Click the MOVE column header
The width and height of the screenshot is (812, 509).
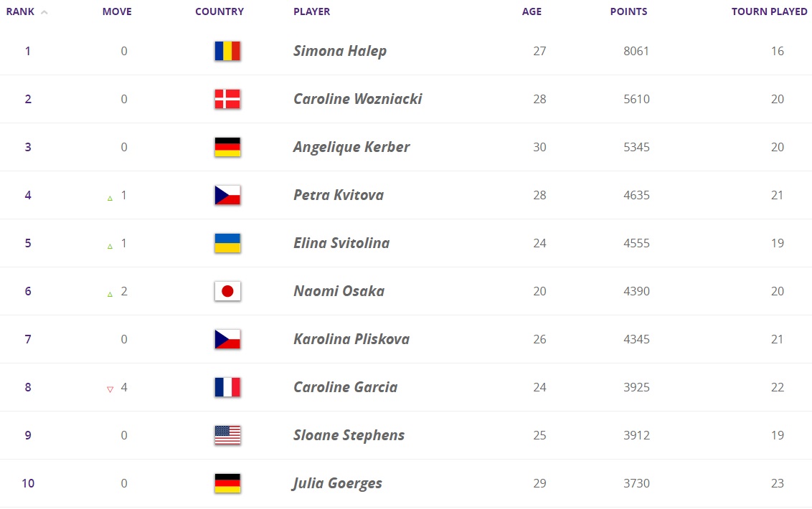tap(117, 11)
